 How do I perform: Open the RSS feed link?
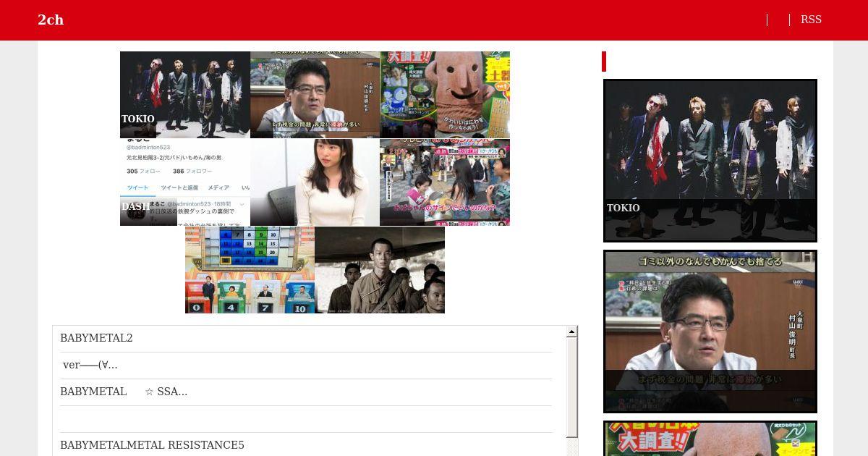point(811,20)
